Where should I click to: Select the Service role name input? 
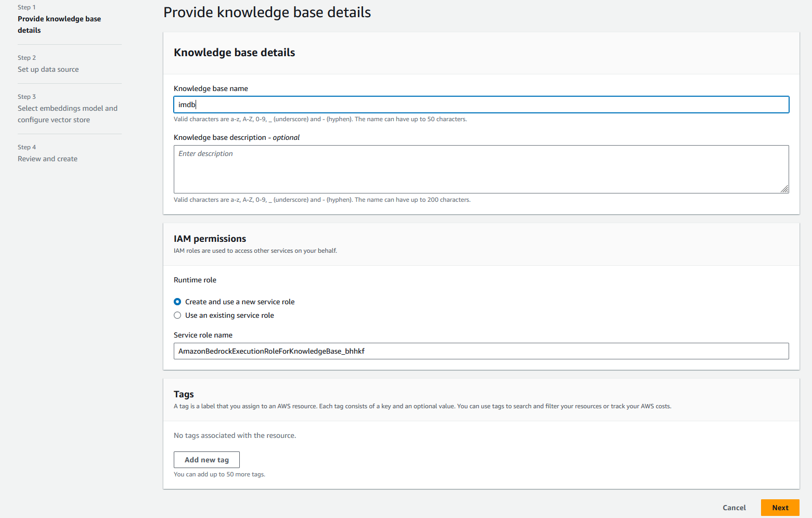click(x=481, y=351)
